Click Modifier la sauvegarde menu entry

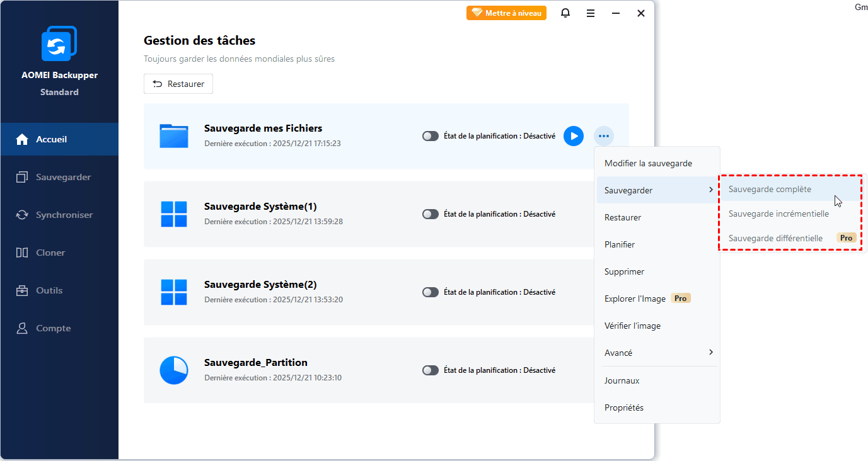pyautogui.click(x=648, y=163)
